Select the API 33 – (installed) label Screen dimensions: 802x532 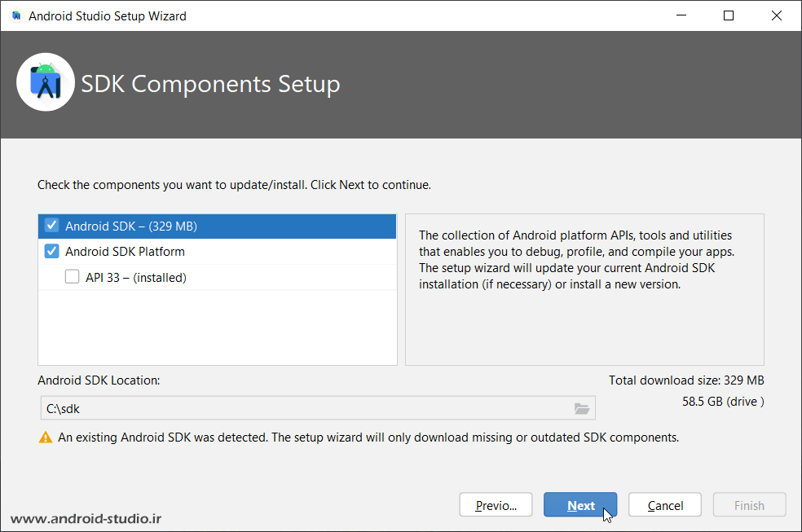click(x=136, y=278)
